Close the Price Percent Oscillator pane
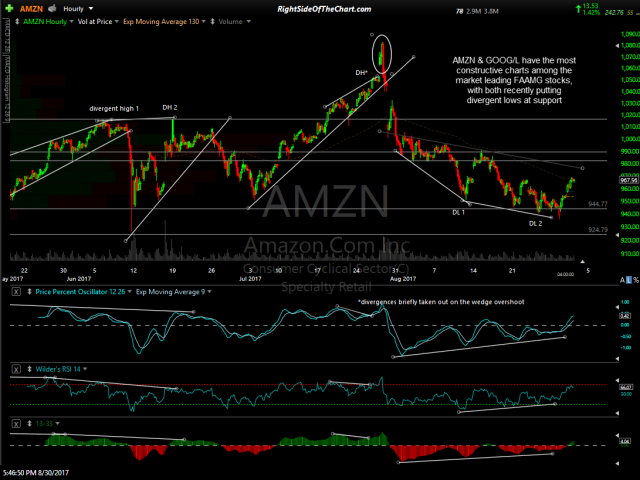 click(16, 292)
